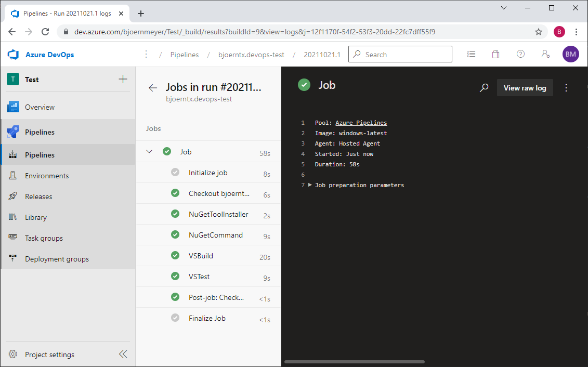Click the 20211021.1 run breadcrumb
Image resolution: width=588 pixels, height=367 pixels.
click(322, 55)
